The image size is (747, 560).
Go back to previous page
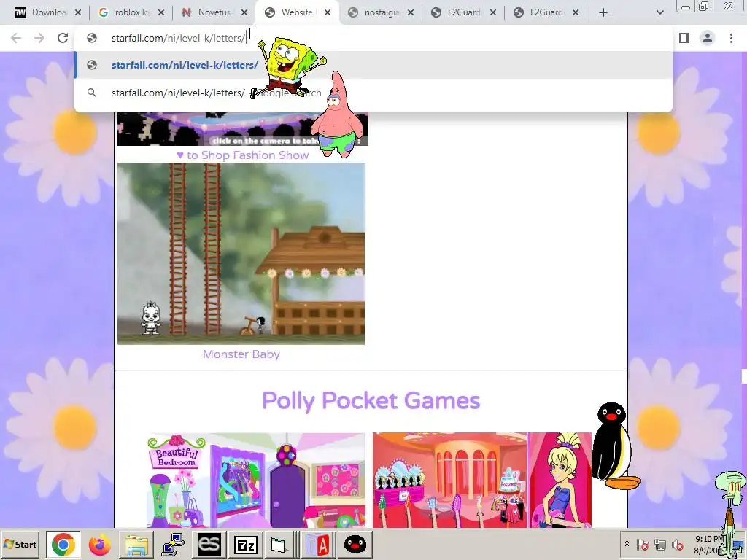(16, 38)
